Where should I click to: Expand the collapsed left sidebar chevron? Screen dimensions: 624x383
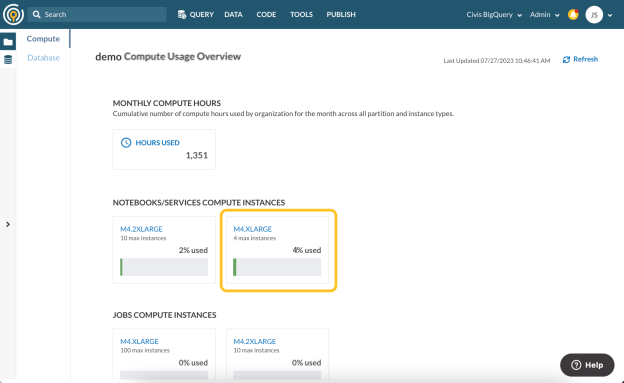pyautogui.click(x=8, y=225)
